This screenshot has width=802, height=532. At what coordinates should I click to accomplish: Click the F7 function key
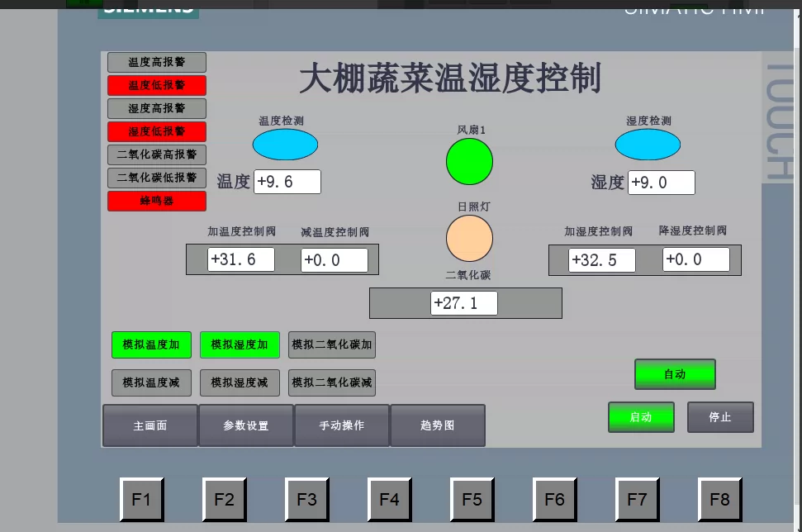coord(638,499)
